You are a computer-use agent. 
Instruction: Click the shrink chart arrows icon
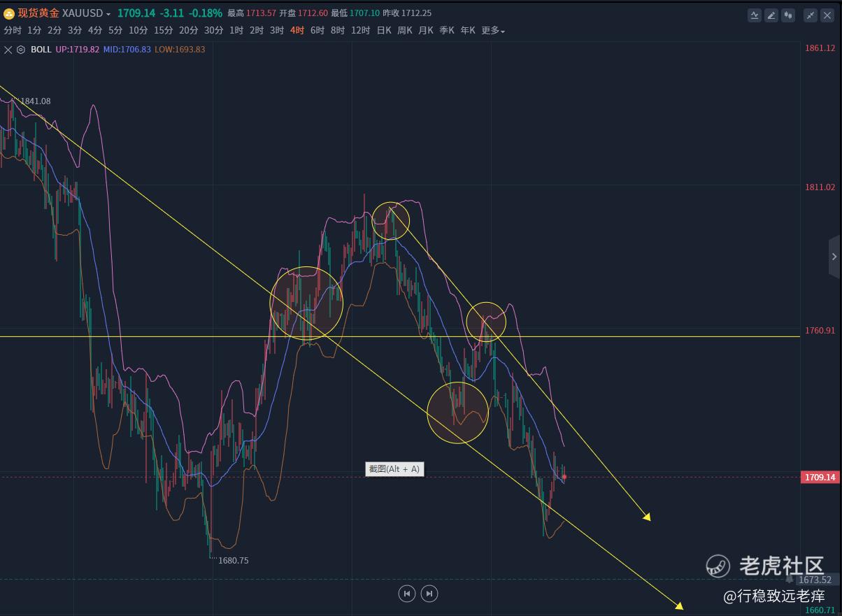811,15
